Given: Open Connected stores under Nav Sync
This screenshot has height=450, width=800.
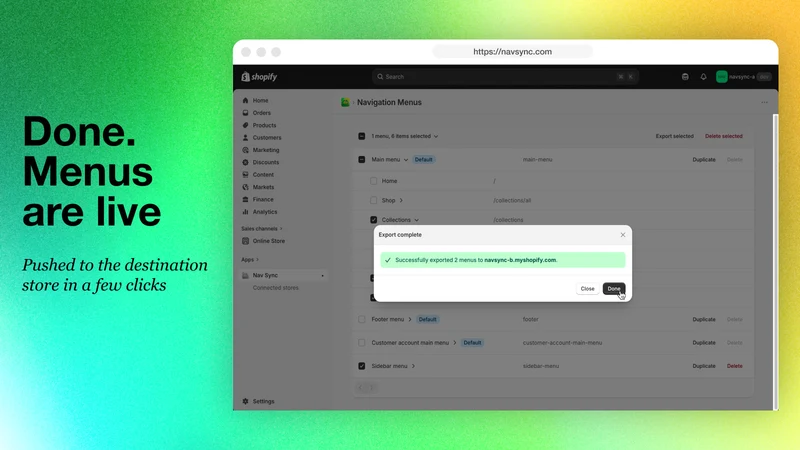Looking at the screenshot, I should click(276, 288).
